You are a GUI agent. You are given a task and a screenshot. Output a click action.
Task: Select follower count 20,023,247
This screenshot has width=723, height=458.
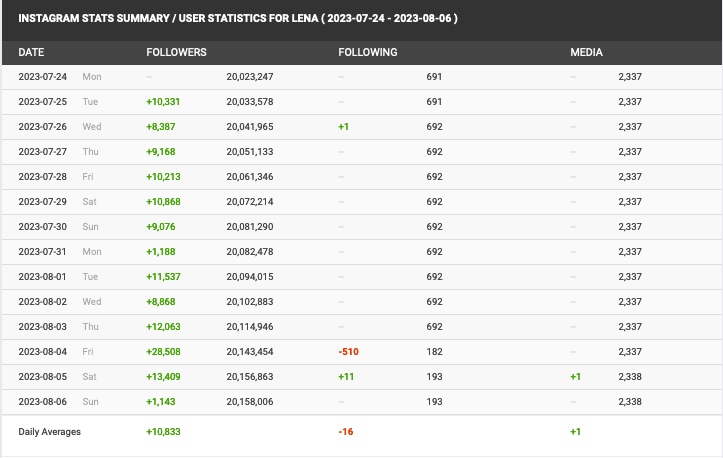[x=250, y=77]
